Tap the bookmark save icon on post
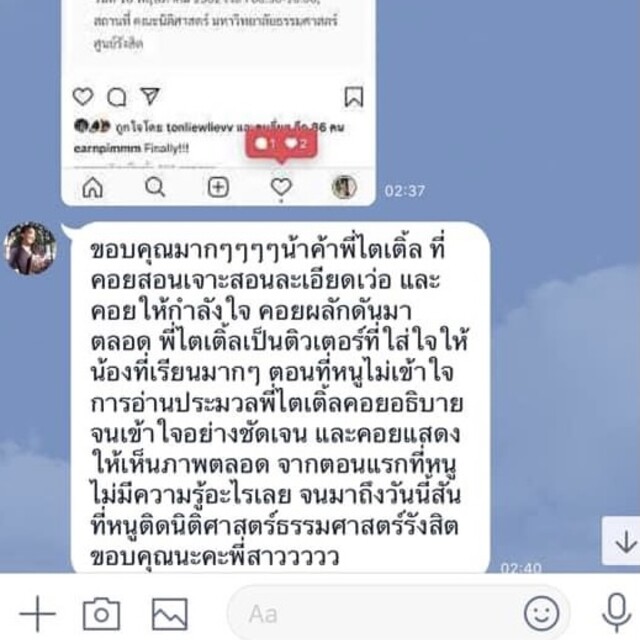The image size is (640, 640). pos(353,97)
